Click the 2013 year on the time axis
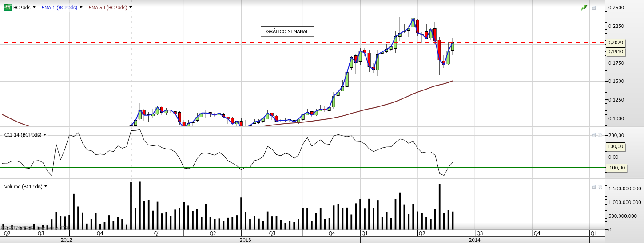Image resolution: width=644 pixels, height=243 pixels. [x=245, y=240]
